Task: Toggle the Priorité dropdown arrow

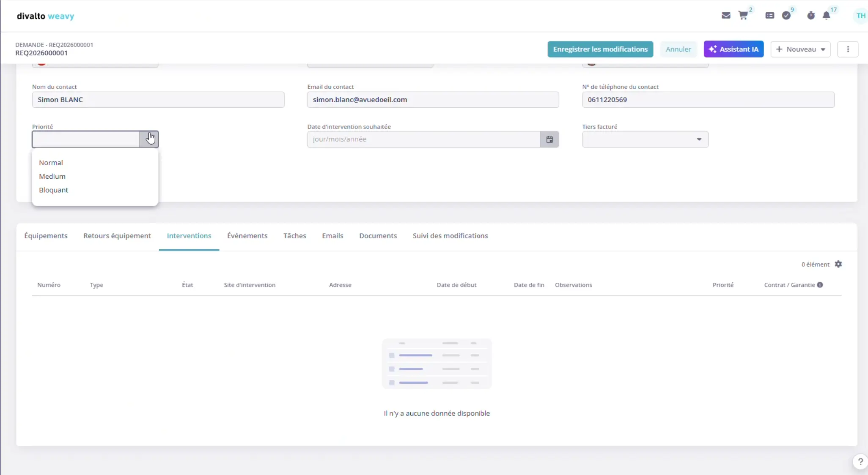Action: (149, 139)
